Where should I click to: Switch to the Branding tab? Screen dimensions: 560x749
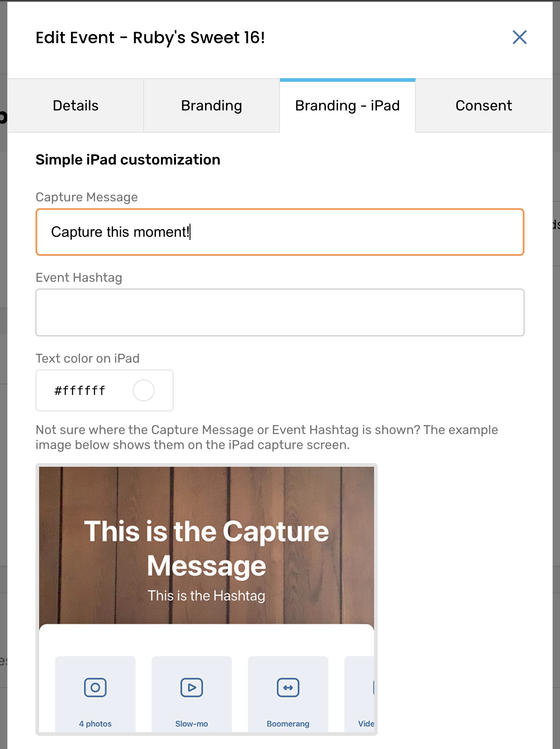tap(211, 105)
